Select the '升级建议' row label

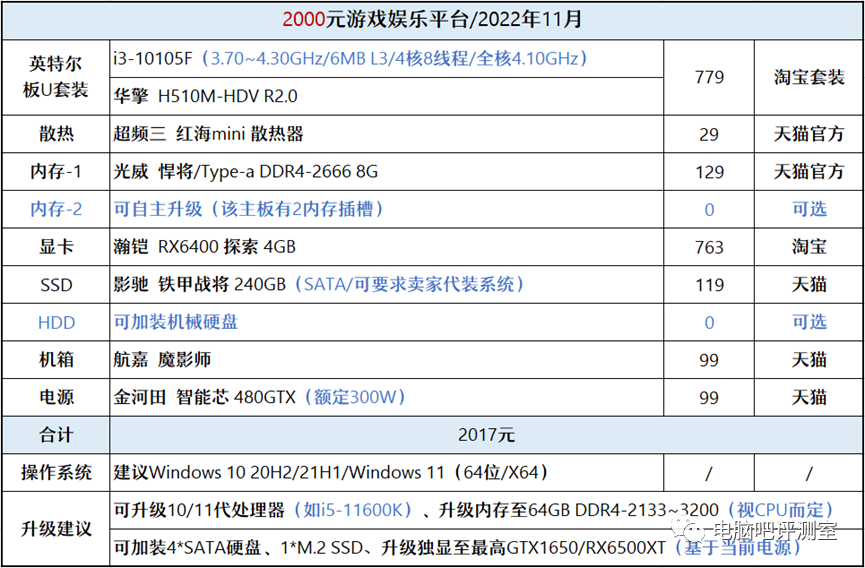[x=56, y=529]
